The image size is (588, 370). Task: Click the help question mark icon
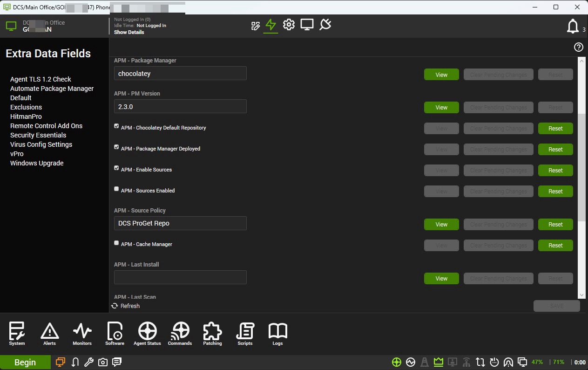pyautogui.click(x=578, y=47)
